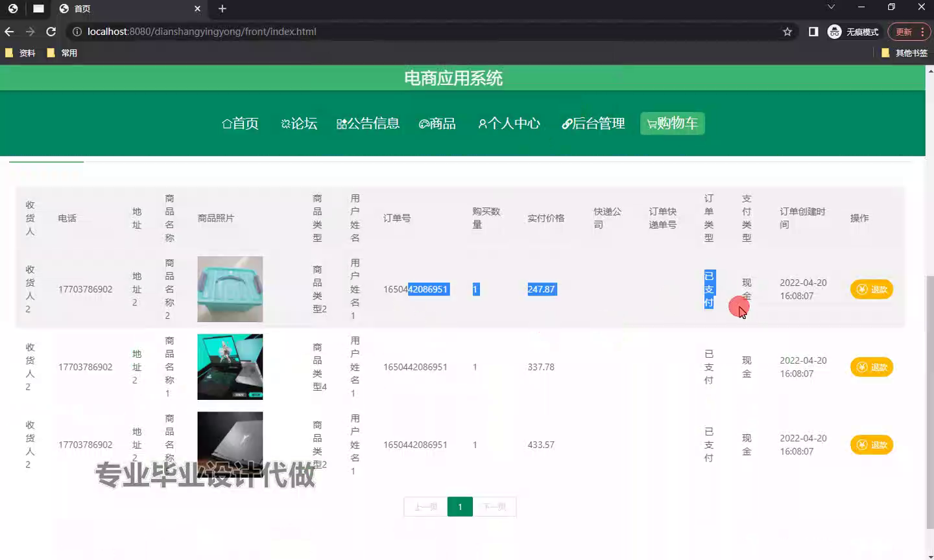
Task: Click the 电商应用系统 site title
Action: [x=453, y=78]
